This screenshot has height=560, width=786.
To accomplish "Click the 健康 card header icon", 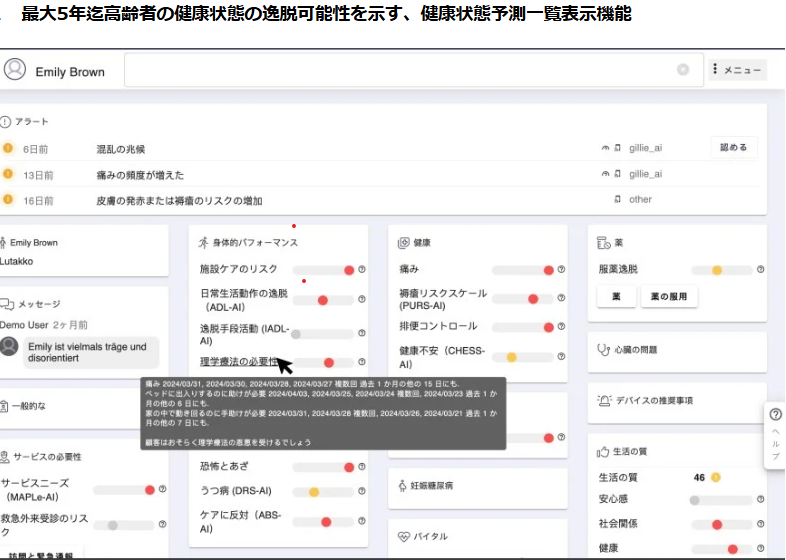I will pyautogui.click(x=404, y=243).
